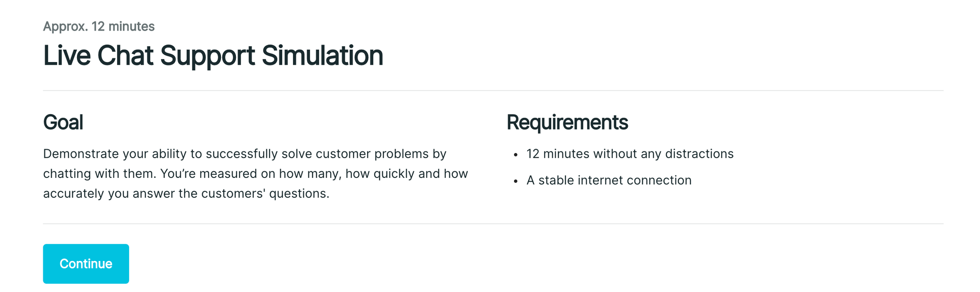Click the bullet before "12 minutes without"
Image resolution: width=980 pixels, height=292 pixels.
516,155
